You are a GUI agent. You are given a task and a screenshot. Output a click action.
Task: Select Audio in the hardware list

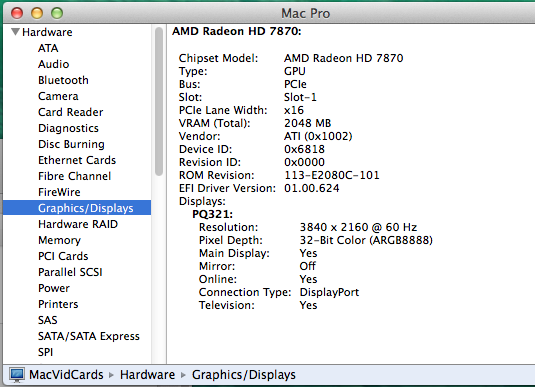pos(54,64)
